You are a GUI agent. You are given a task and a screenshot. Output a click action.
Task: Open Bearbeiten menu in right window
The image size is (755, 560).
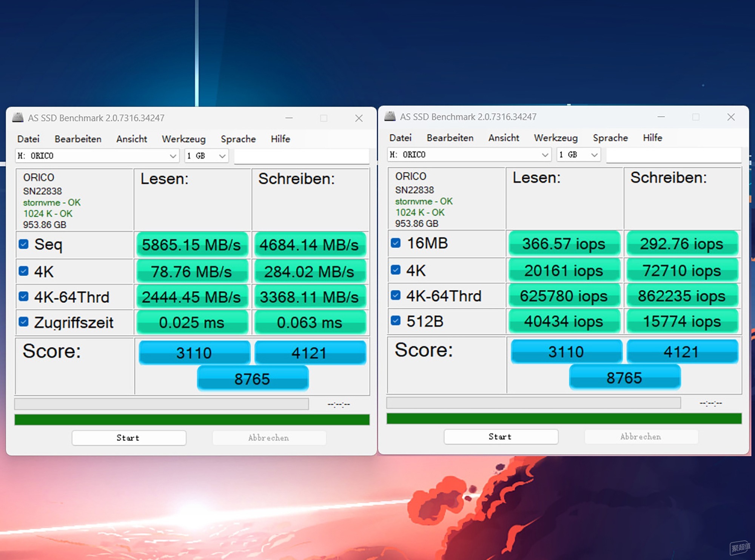[450, 138]
